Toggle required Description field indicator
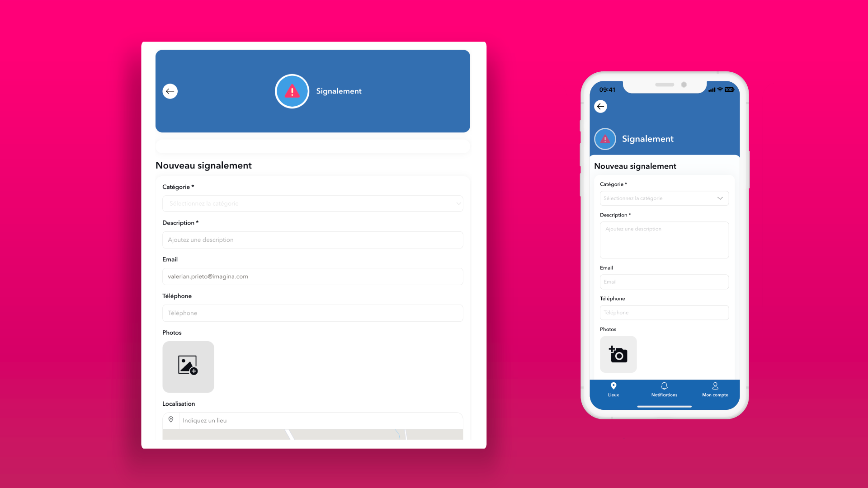The height and width of the screenshot is (488, 868). [197, 223]
